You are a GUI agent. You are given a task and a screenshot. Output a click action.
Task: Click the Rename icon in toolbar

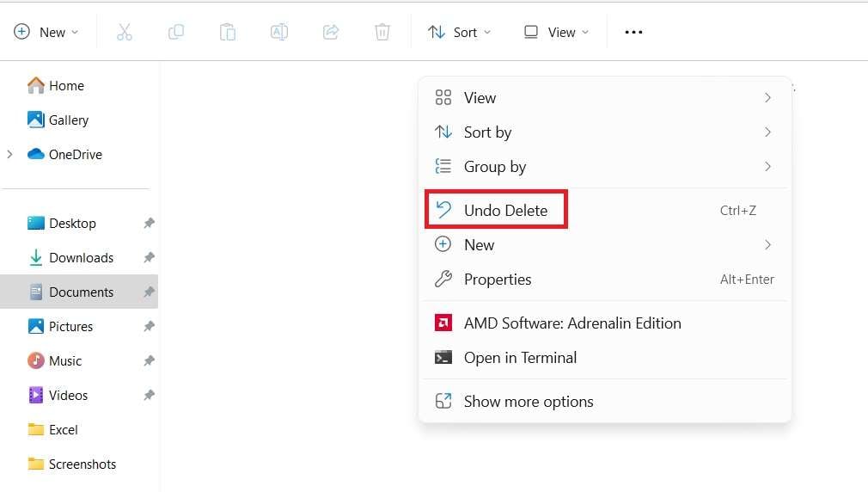click(x=279, y=32)
